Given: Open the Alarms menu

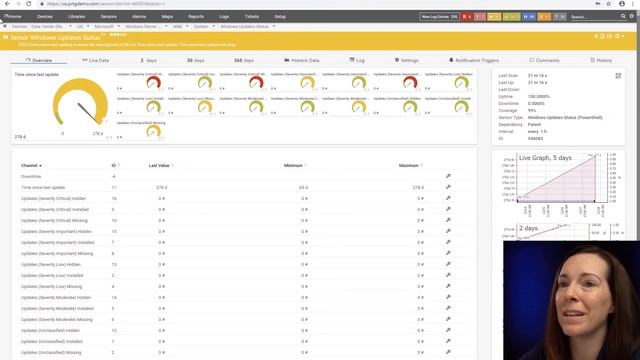Looking at the screenshot, I should (139, 17).
